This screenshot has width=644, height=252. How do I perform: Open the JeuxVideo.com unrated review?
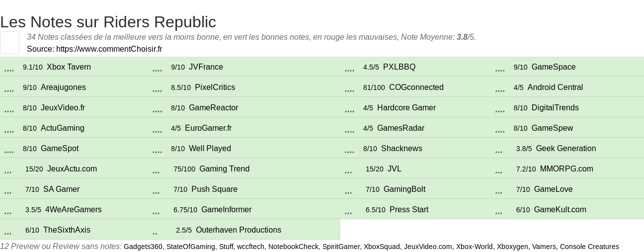428,247
